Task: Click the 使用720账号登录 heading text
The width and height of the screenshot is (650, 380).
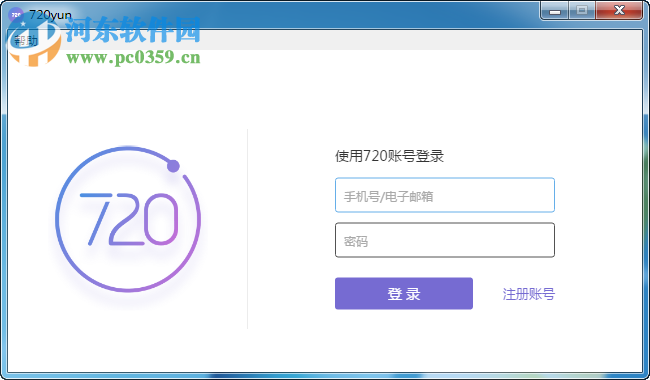Action: pyautogui.click(x=389, y=156)
